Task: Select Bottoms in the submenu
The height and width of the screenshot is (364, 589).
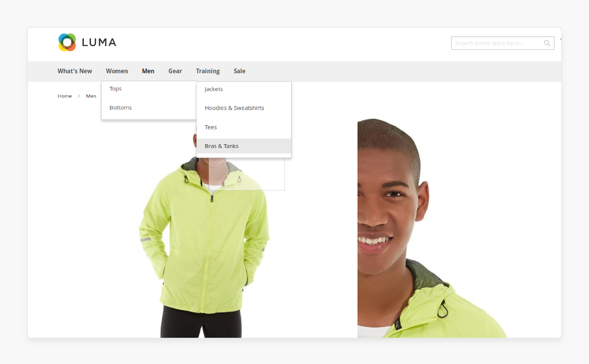Action: pos(149,108)
